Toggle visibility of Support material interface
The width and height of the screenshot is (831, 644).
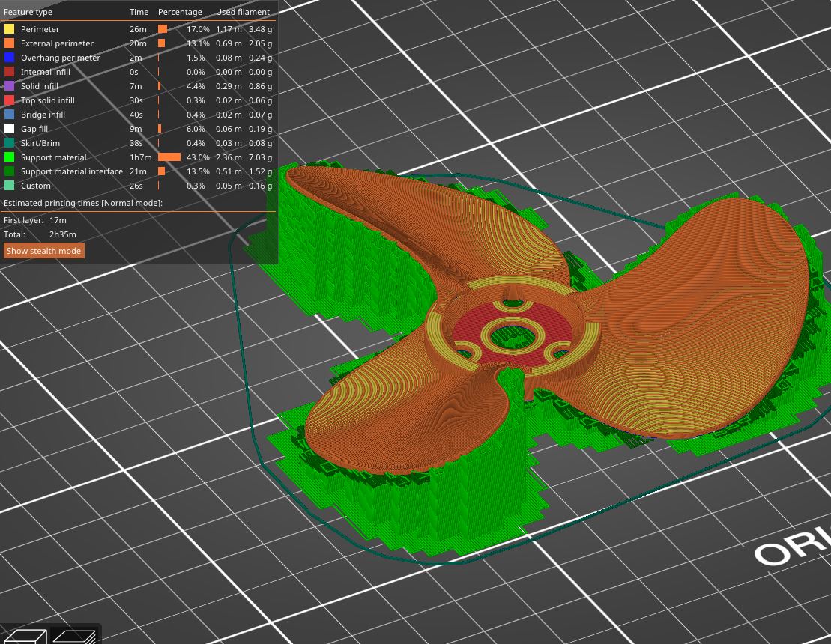coord(9,171)
